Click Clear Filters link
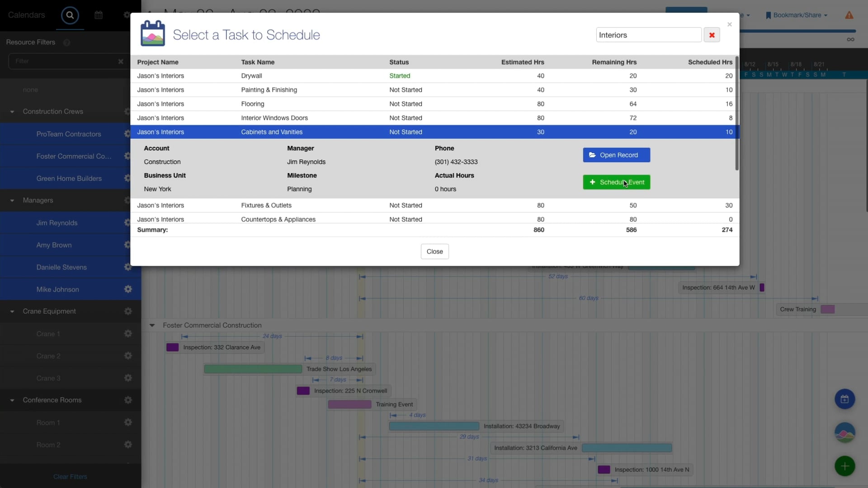 (x=70, y=477)
